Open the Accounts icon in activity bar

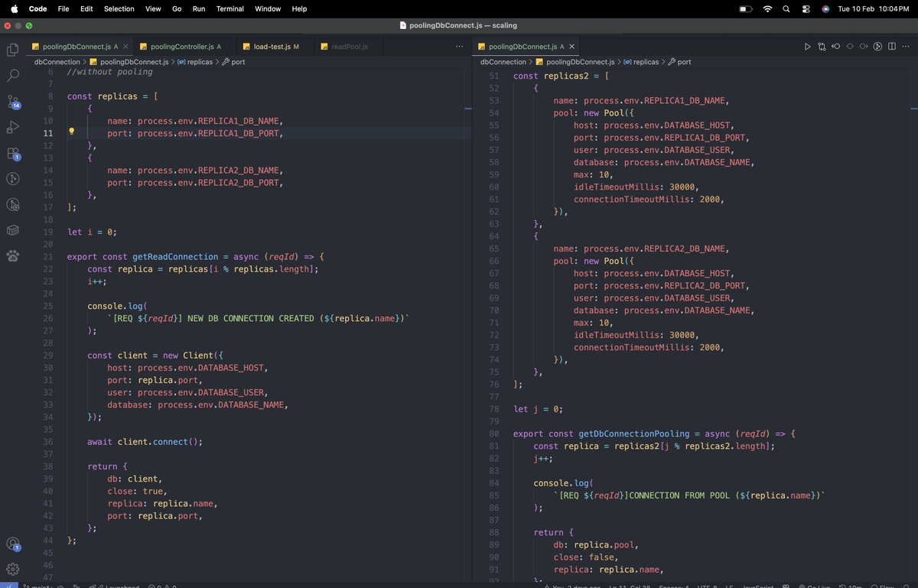tap(12, 544)
